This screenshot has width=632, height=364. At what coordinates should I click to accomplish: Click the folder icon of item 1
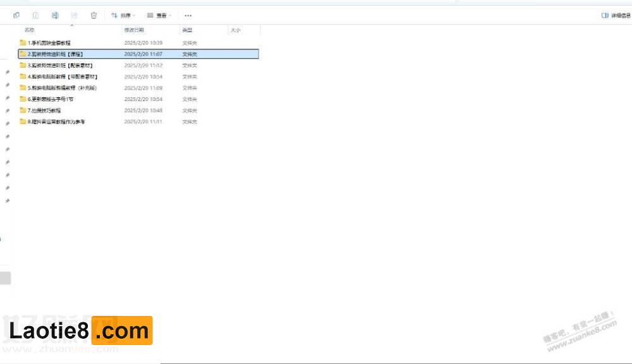click(23, 43)
